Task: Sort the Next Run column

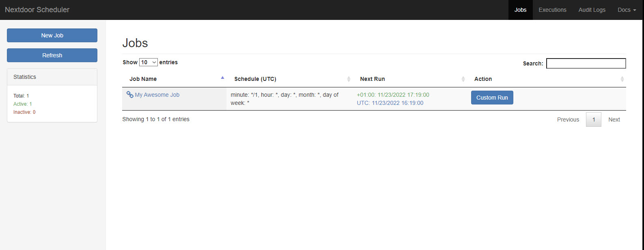Action: [463, 79]
